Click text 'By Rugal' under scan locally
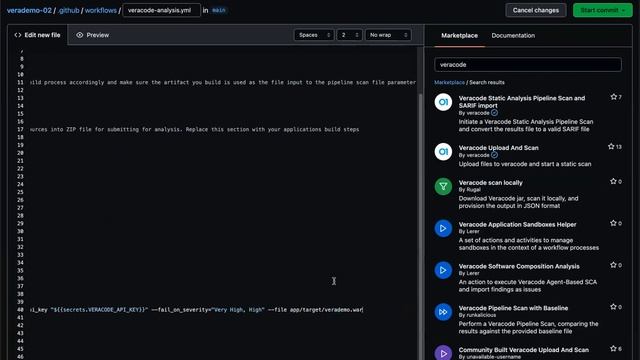Viewport: 640px width, 360px height. (x=469, y=190)
